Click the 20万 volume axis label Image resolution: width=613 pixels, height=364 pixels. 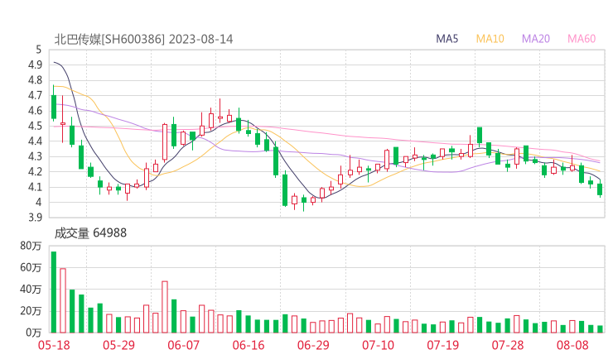pos(31,311)
